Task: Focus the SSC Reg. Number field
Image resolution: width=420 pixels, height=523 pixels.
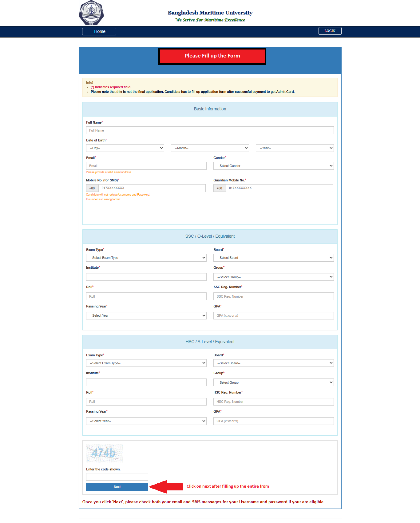Action: tap(273, 297)
